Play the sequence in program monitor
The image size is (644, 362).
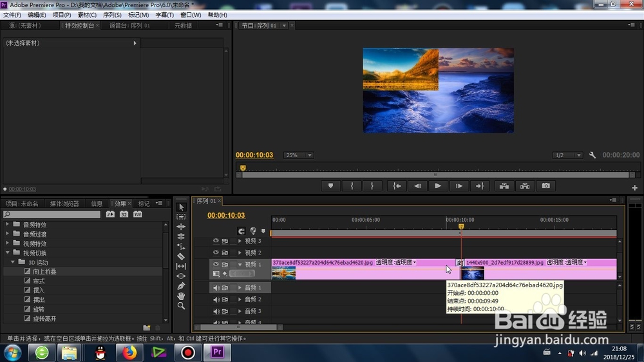click(x=438, y=186)
